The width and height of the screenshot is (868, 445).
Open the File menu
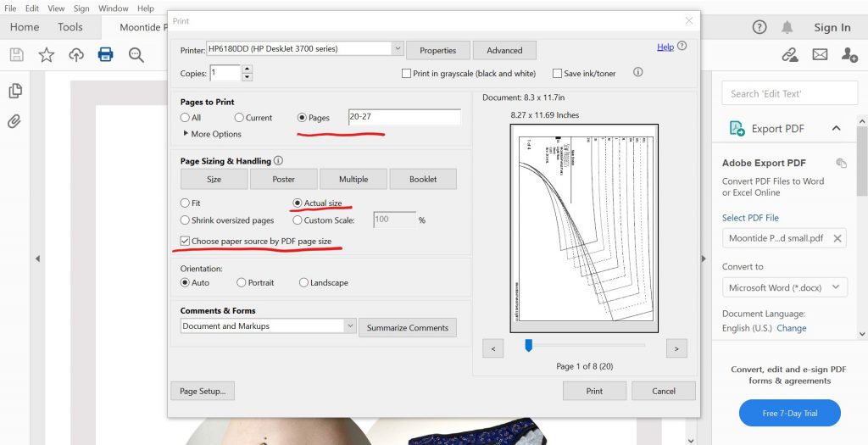coord(10,8)
